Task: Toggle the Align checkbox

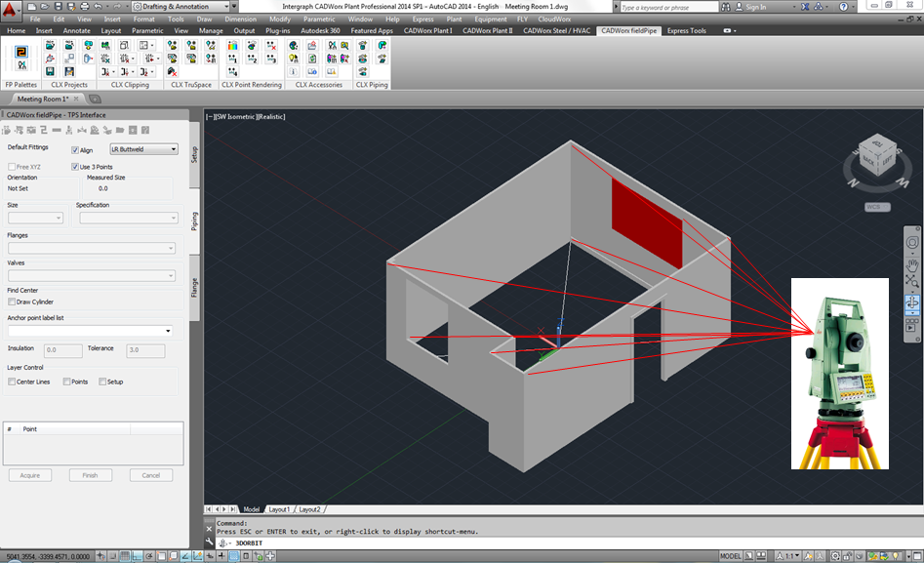Action: coord(75,150)
